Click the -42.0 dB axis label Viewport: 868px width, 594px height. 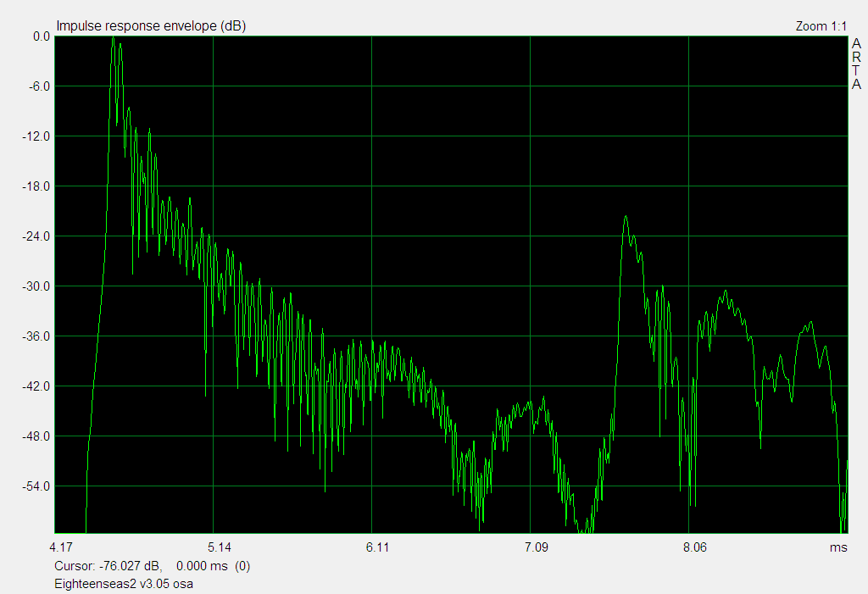coord(36,386)
